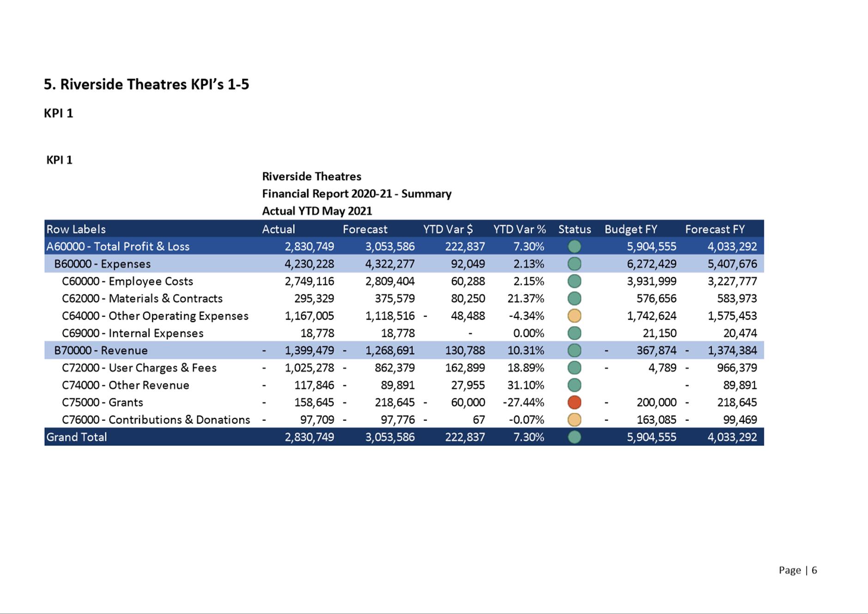Click the status dot for Other Revenue

coord(574,385)
